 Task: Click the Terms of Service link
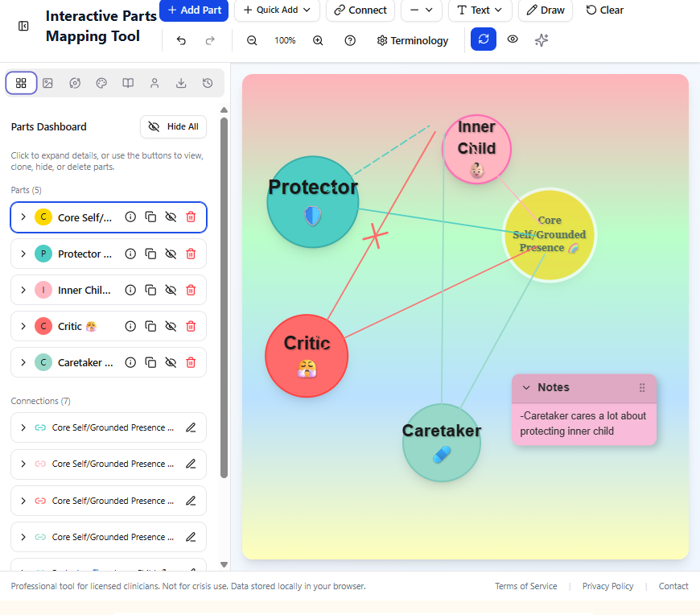click(526, 586)
